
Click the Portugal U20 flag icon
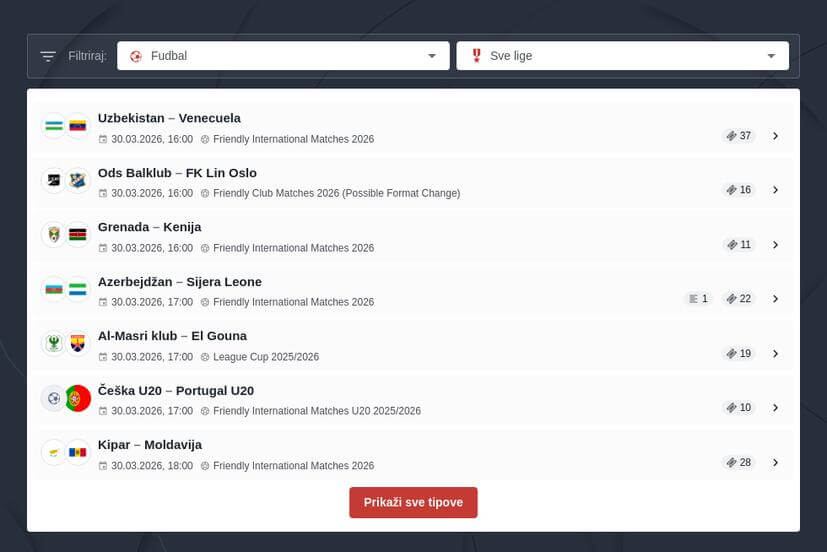pos(77,399)
